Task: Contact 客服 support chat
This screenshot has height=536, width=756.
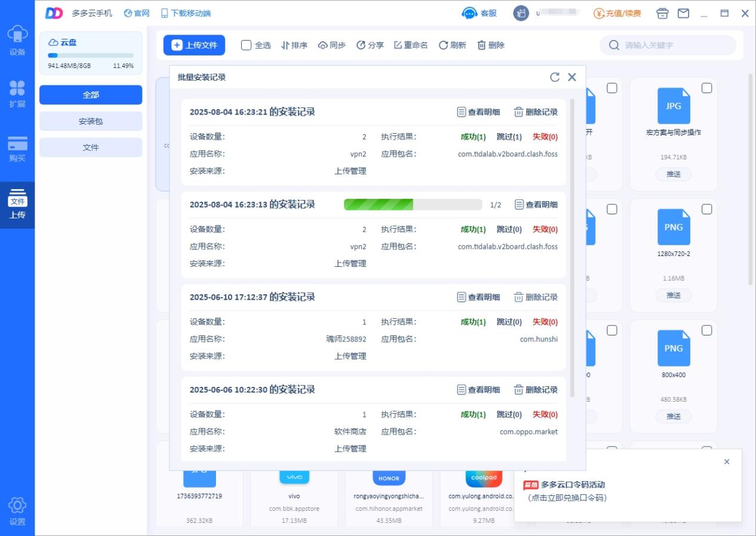Action: tap(479, 13)
